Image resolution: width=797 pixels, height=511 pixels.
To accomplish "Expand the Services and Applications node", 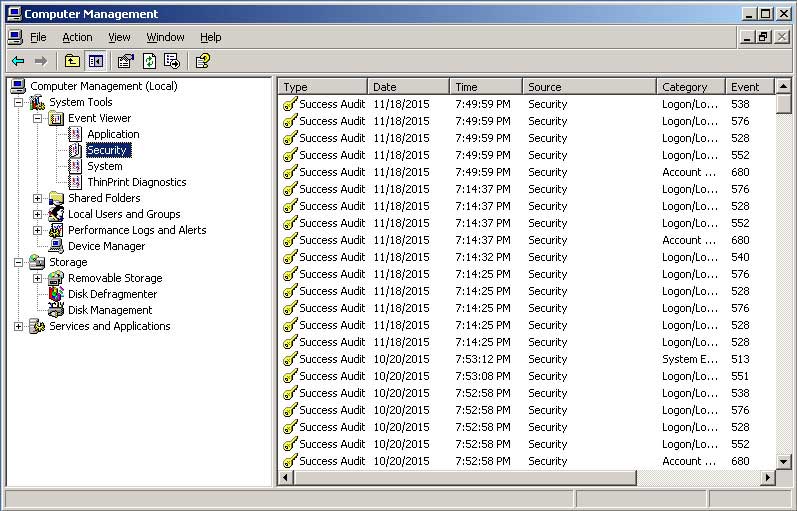I will point(19,326).
